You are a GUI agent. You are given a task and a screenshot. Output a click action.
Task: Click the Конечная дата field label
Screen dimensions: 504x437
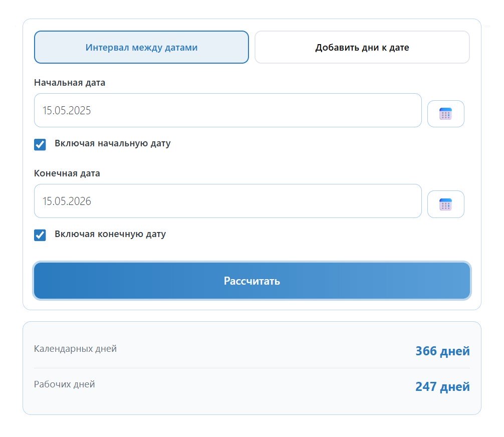(67, 173)
